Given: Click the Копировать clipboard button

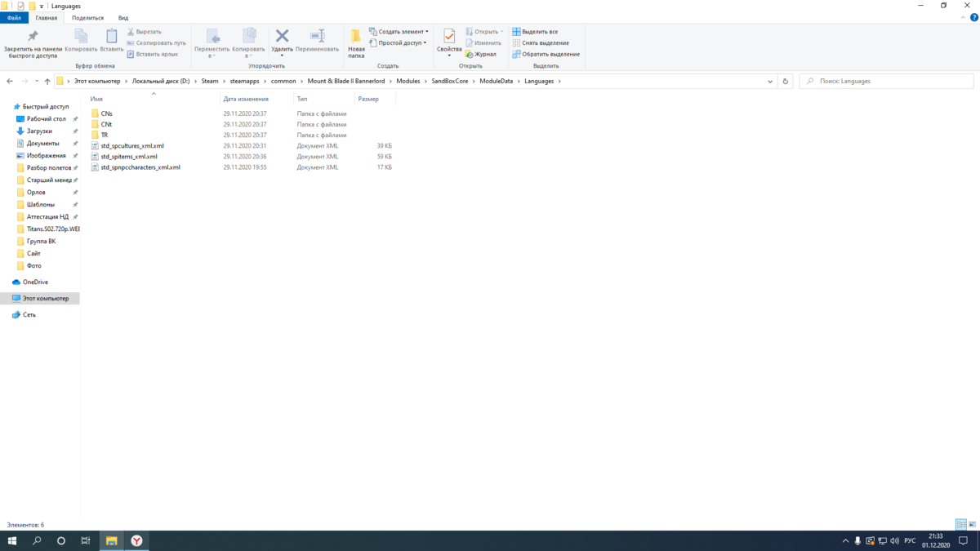Looking at the screenshot, I should coord(81,41).
